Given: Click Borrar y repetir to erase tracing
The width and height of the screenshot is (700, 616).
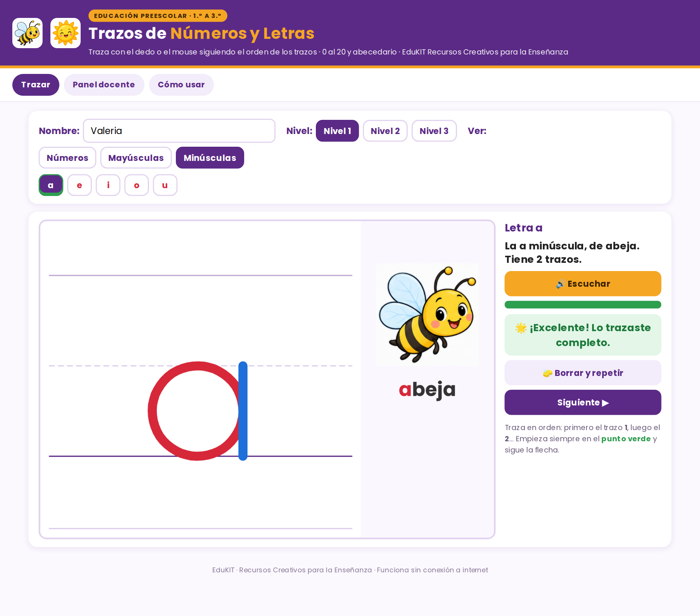Looking at the screenshot, I should click(x=583, y=373).
